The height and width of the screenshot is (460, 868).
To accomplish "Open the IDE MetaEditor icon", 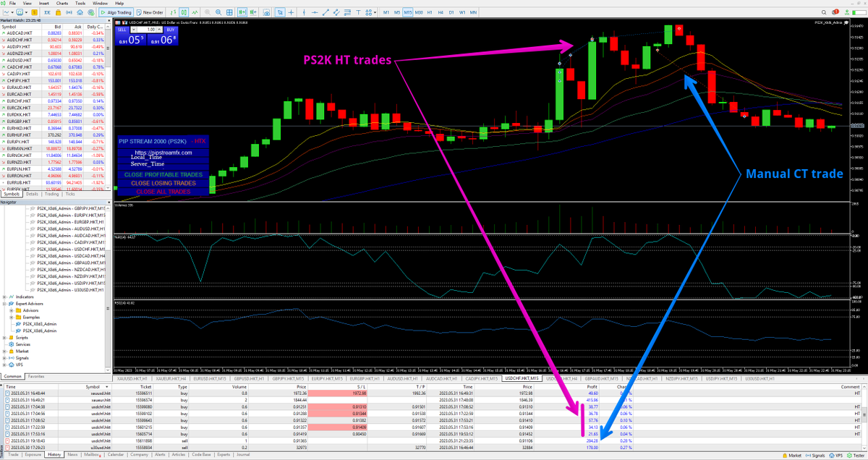I will (47, 12).
